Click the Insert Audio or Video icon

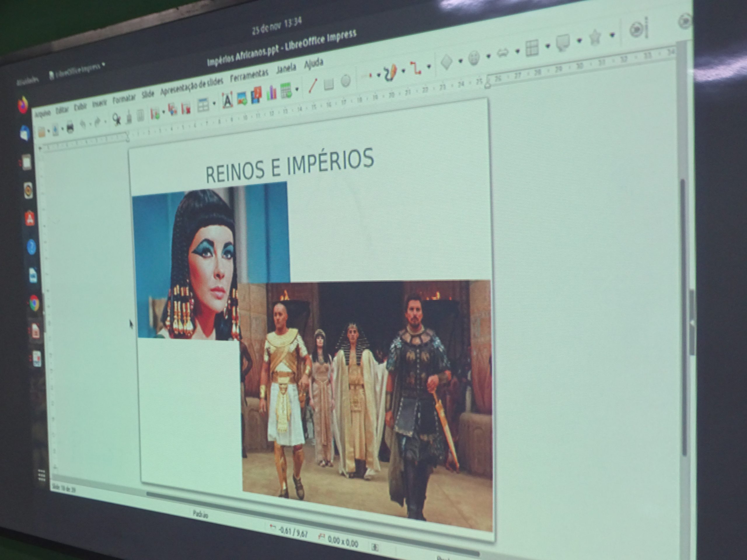[257, 95]
